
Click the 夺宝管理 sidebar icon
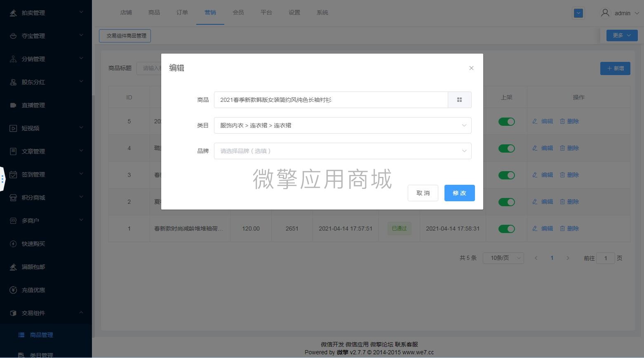13,36
